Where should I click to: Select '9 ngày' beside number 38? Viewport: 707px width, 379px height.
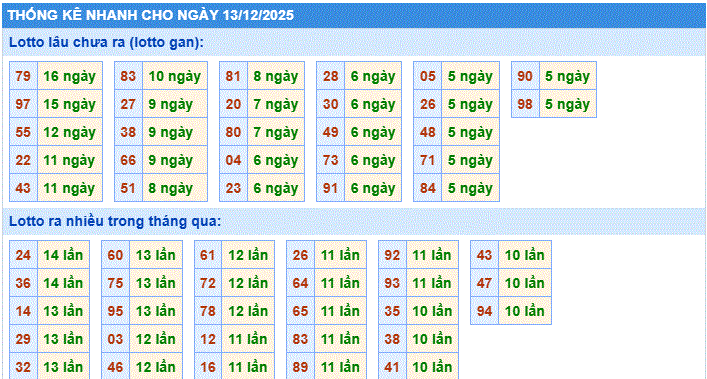174,132
